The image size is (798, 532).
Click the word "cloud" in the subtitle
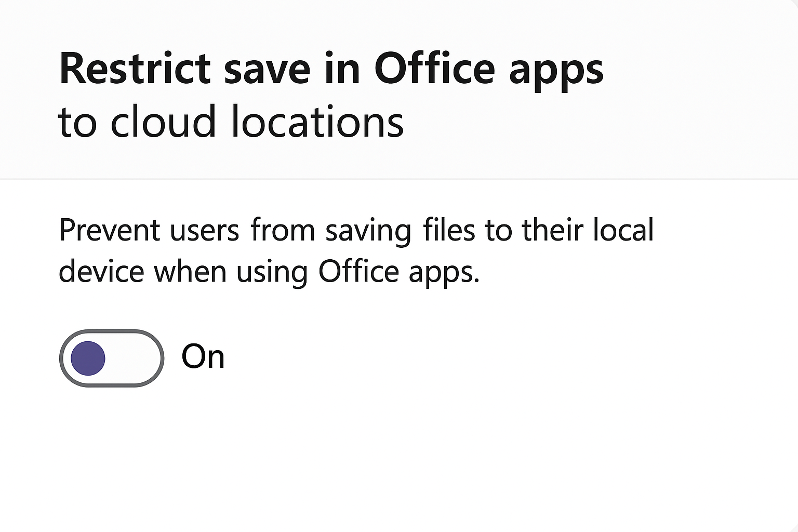click(163, 122)
